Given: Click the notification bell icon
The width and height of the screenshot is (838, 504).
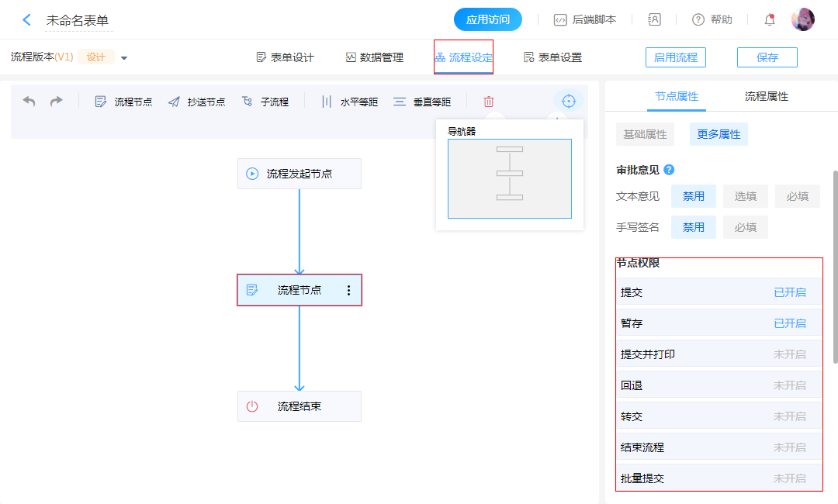Looking at the screenshot, I should [770, 20].
